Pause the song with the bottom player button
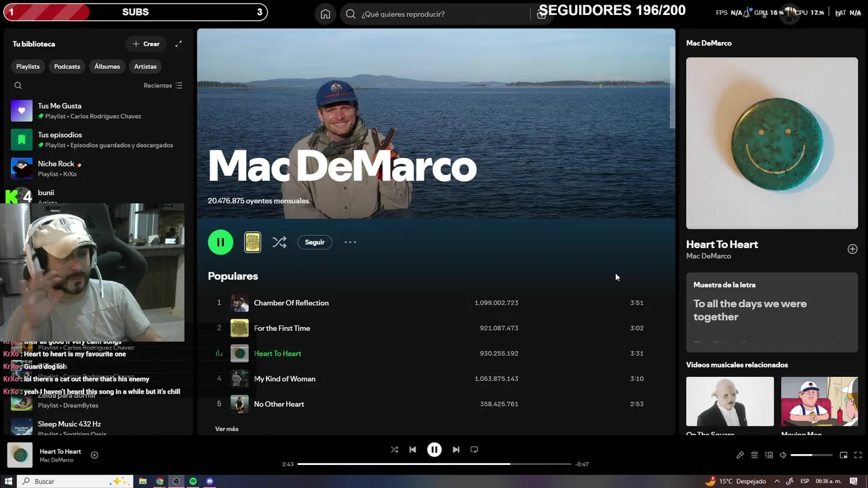The image size is (868, 488). pos(434,449)
